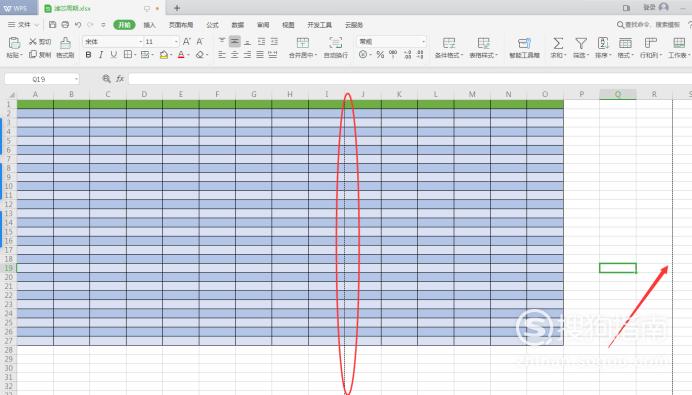692x395 pixels.
Task: Toggle Underline formatting
Action: click(114, 55)
